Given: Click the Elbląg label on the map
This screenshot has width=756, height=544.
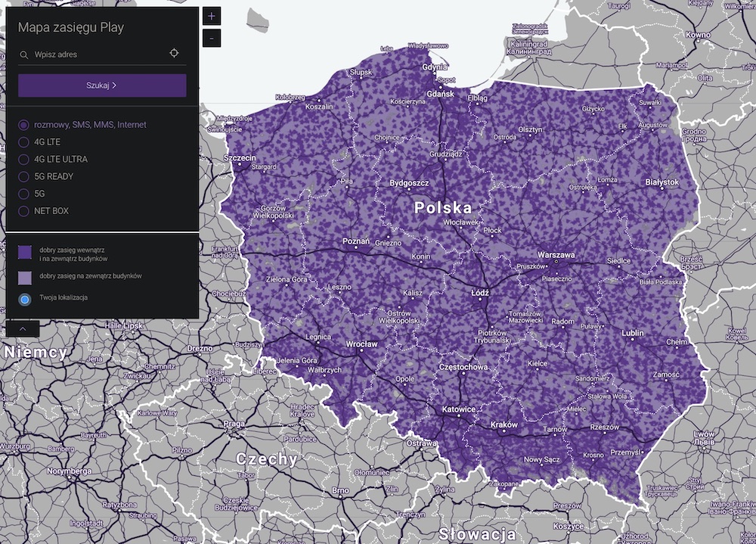Looking at the screenshot, I should (x=477, y=98).
